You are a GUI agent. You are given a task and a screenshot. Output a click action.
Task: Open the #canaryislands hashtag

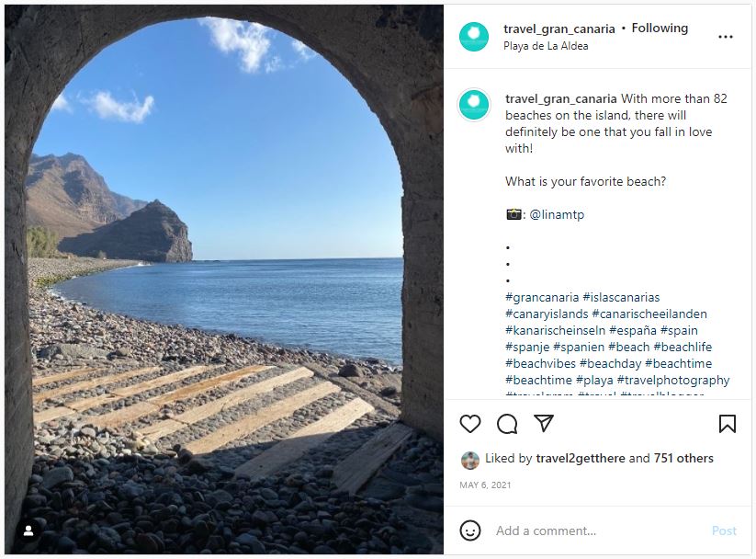(546, 314)
